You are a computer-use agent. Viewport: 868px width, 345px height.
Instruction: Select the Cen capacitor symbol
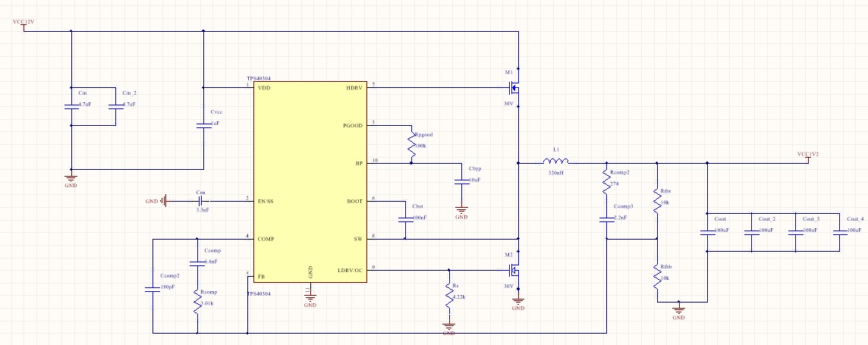point(201,201)
